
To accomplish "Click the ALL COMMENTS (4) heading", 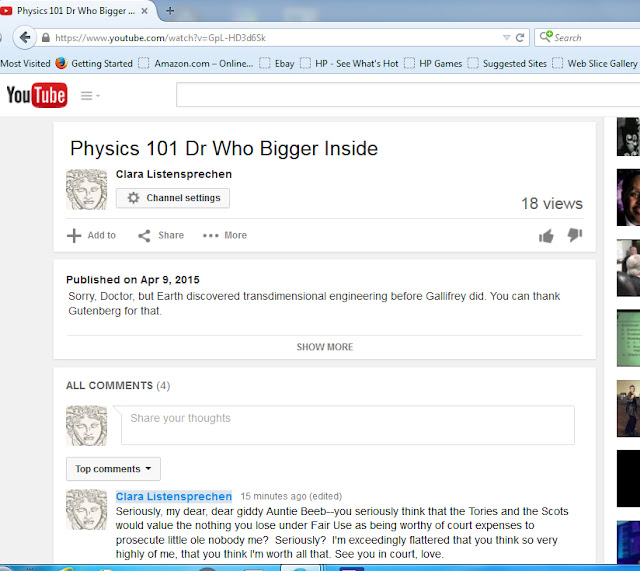I will (118, 386).
